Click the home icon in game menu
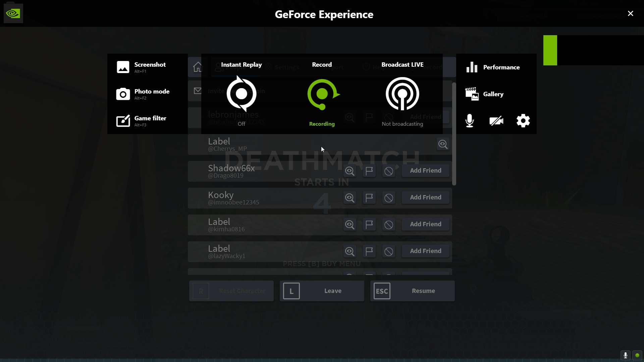The image size is (644, 362). (x=198, y=67)
